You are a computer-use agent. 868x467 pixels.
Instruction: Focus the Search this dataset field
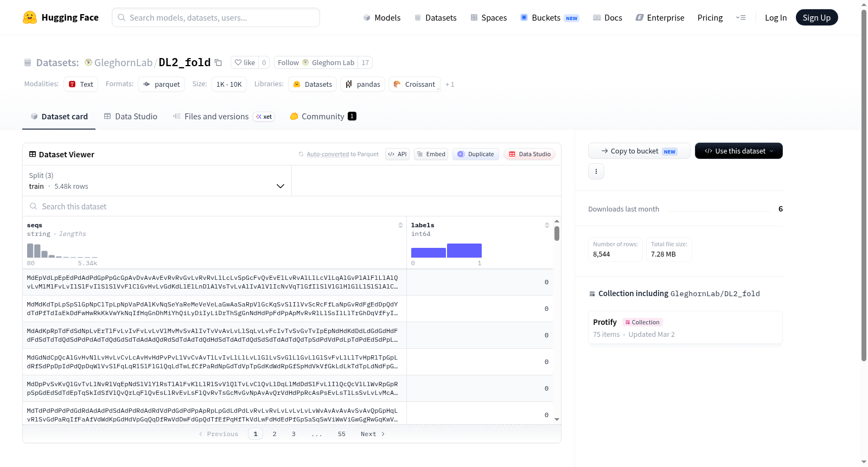[x=292, y=206]
